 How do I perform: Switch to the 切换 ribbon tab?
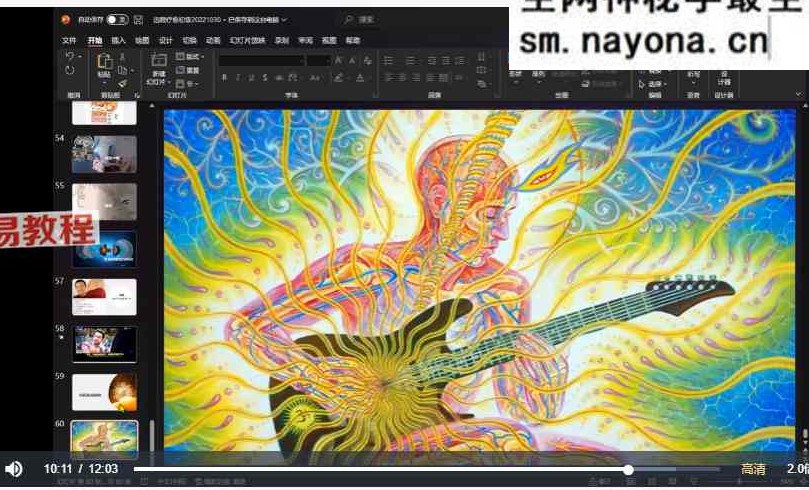pos(189,40)
